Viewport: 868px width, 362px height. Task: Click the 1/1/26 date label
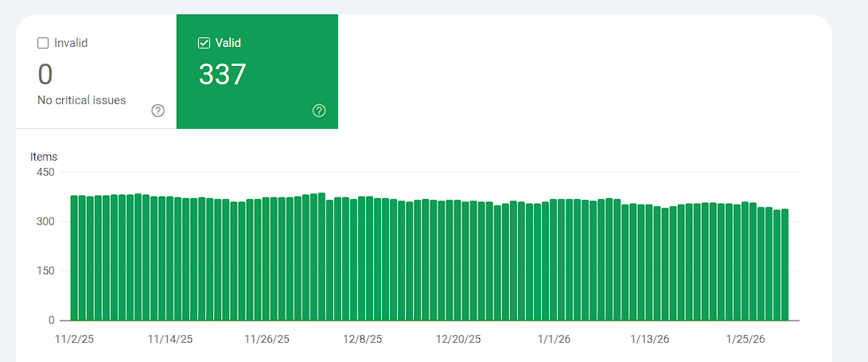coord(554,339)
